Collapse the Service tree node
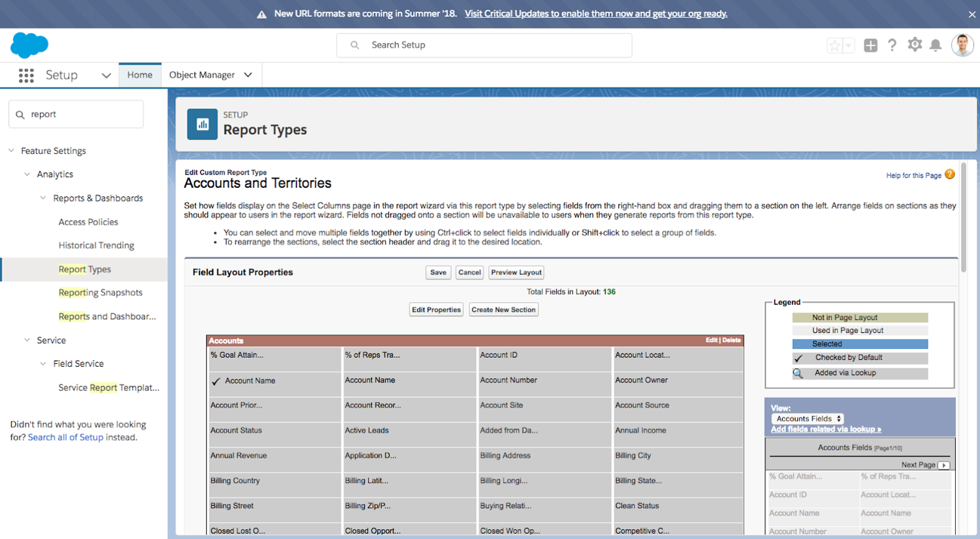Image resolution: width=980 pixels, height=539 pixels. (27, 340)
